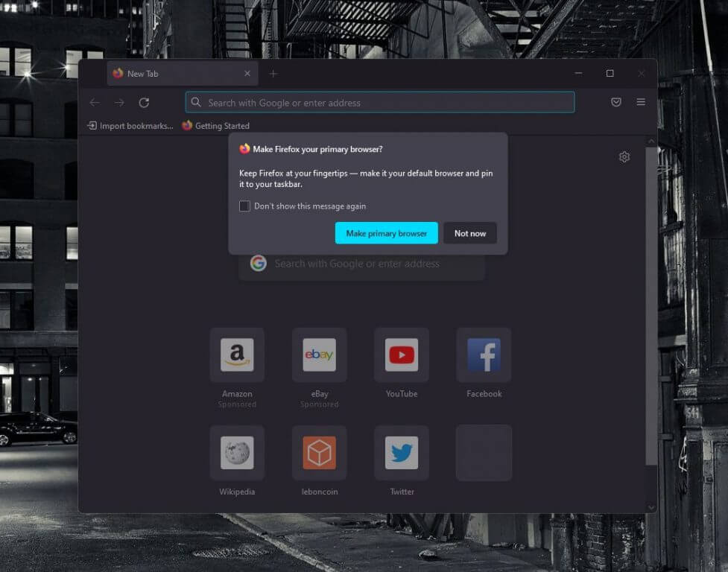Select the New Tab tab
The width and height of the screenshot is (728, 572).
(182, 73)
